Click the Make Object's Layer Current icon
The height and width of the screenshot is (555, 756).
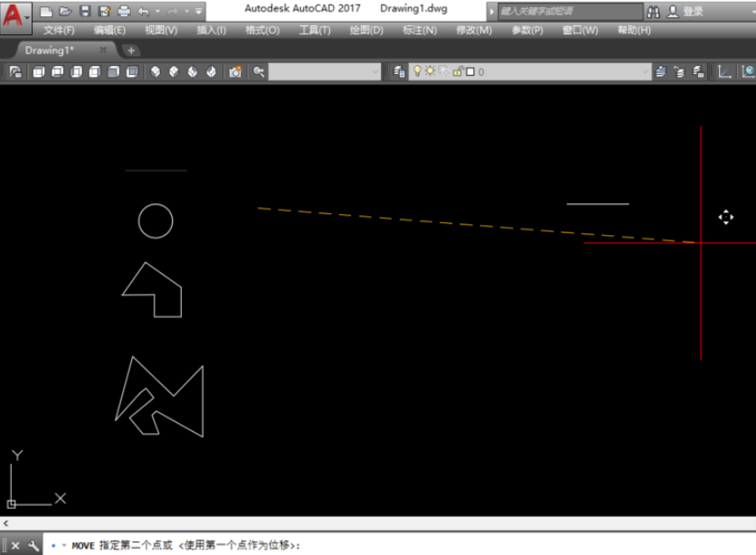pyautogui.click(x=660, y=71)
